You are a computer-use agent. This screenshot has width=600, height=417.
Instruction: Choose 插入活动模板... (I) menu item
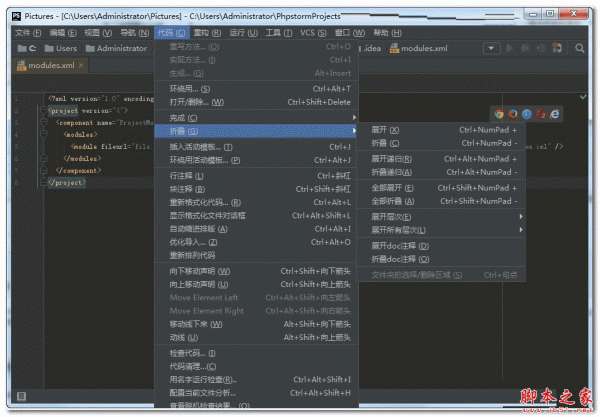coord(256,147)
